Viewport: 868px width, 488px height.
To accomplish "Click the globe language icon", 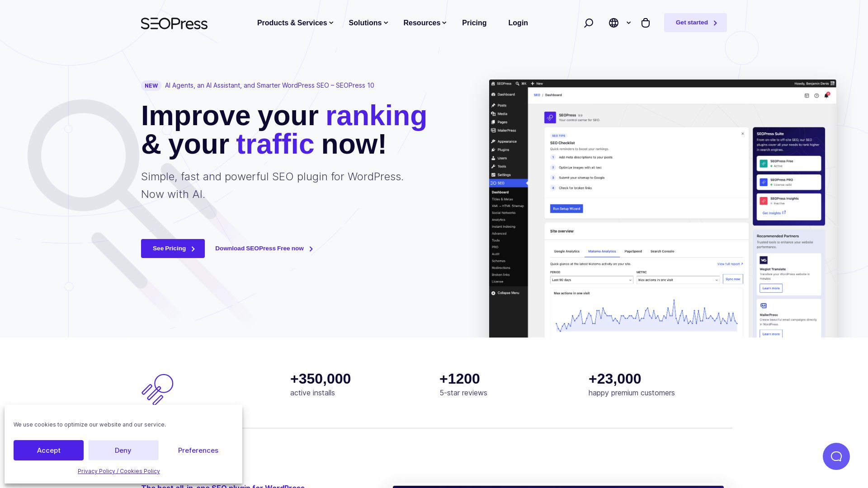I will [x=613, y=23].
